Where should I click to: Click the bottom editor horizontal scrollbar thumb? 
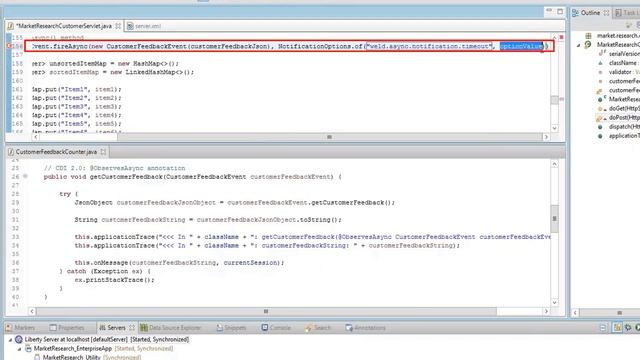pyautogui.click(x=266, y=311)
